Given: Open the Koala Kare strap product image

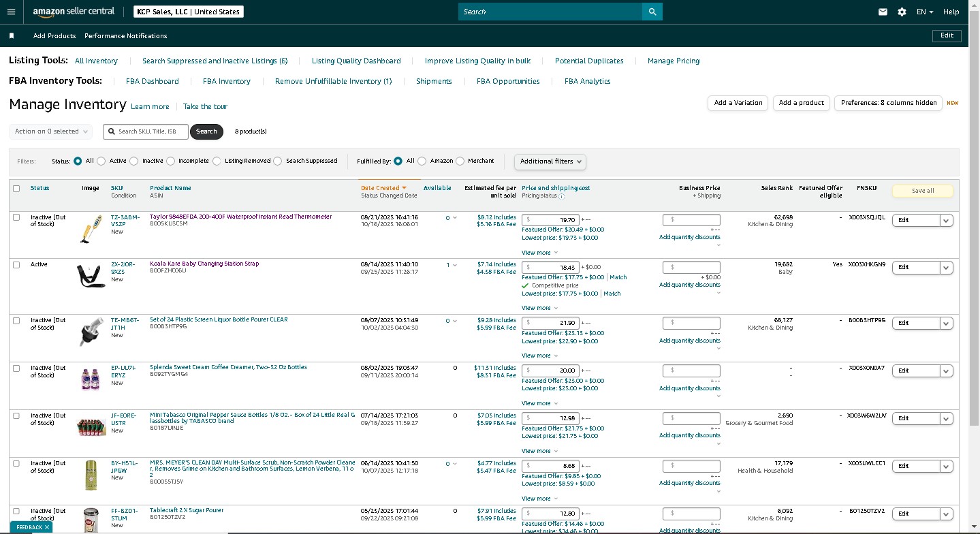Looking at the screenshot, I should coord(91,276).
